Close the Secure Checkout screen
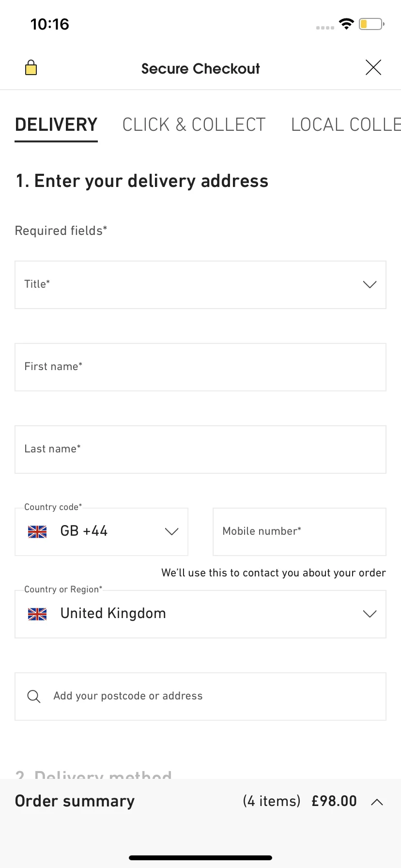 373,67
